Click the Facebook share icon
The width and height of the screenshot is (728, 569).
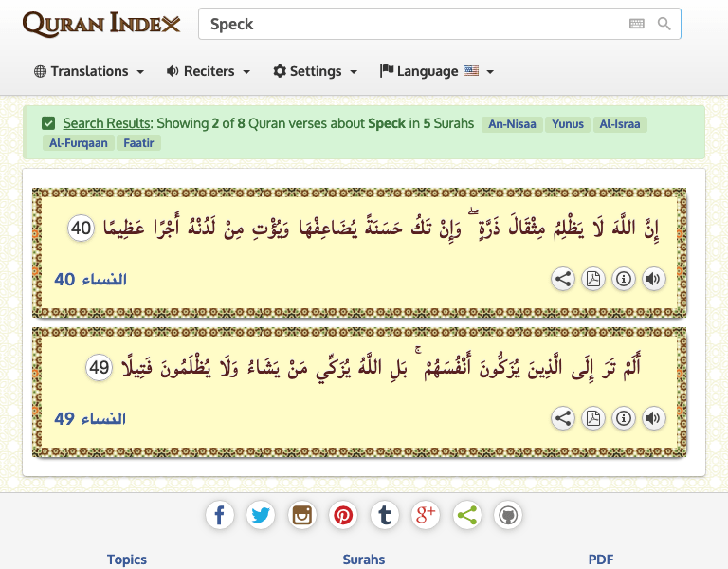point(220,515)
